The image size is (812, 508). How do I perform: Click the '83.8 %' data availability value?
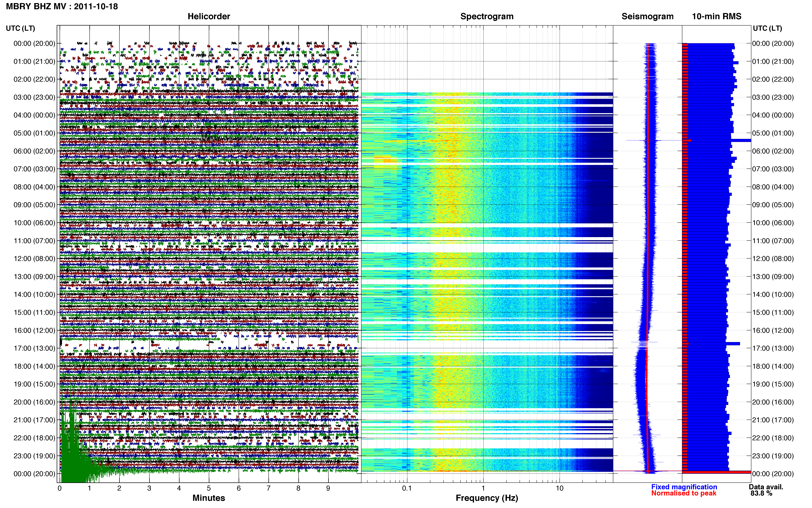click(x=761, y=493)
